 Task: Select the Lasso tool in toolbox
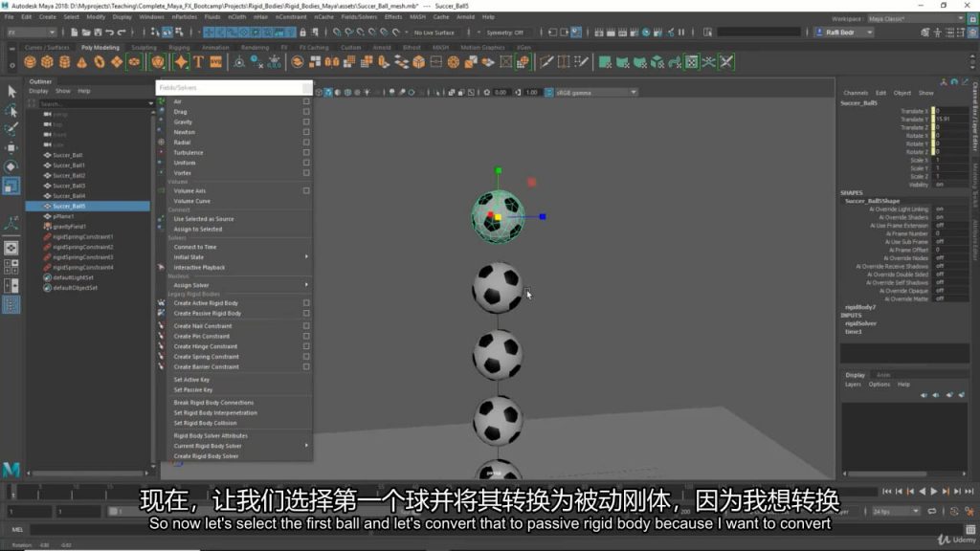tap(11, 111)
